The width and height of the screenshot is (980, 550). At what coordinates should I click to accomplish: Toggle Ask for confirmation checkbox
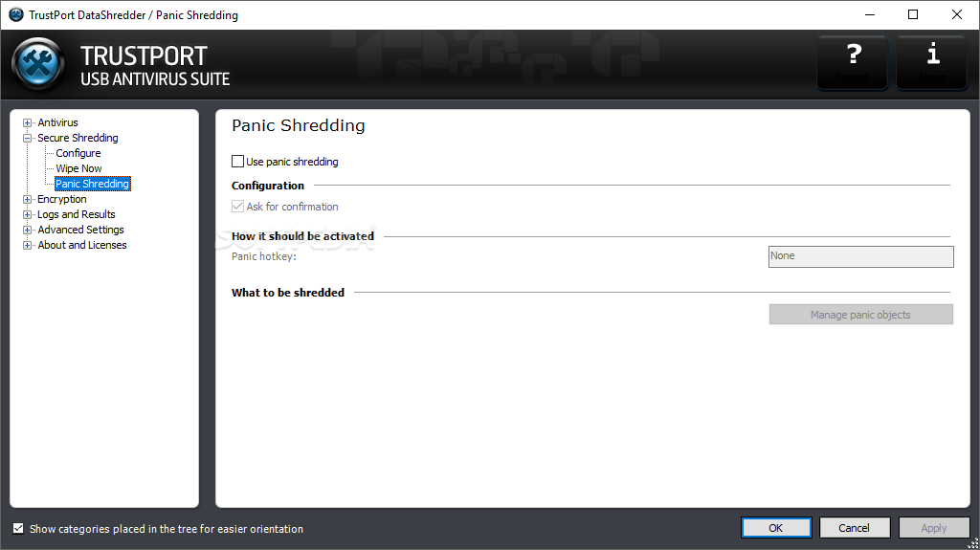point(237,207)
